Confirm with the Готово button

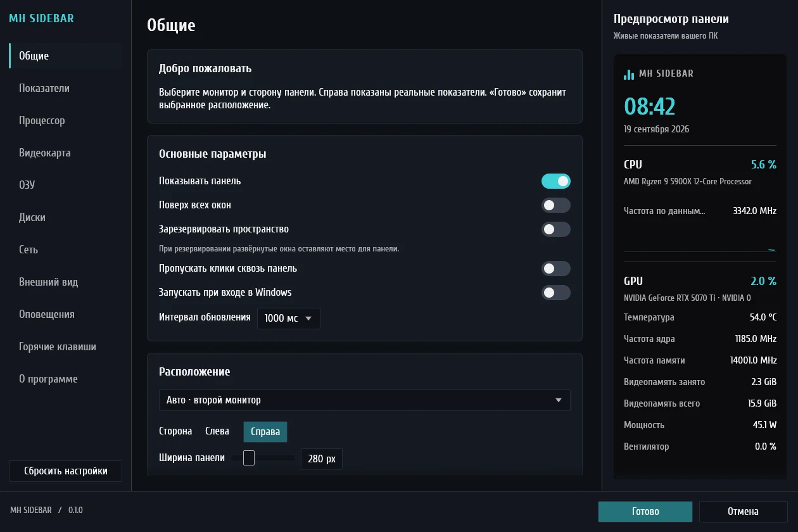[645, 512]
